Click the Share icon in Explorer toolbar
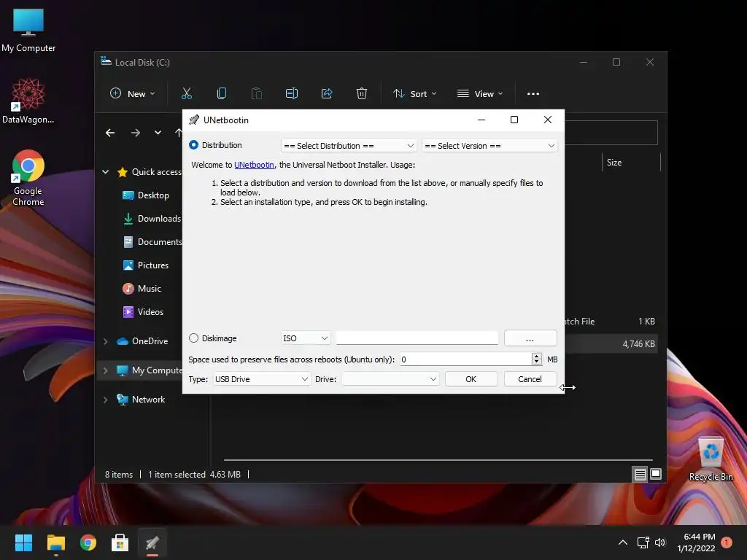Image resolution: width=747 pixels, height=560 pixels. (x=327, y=94)
